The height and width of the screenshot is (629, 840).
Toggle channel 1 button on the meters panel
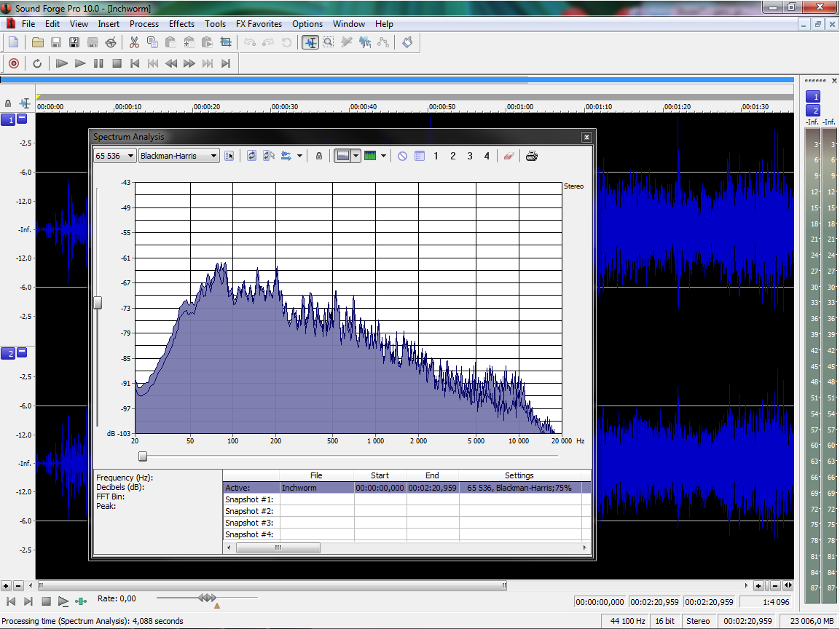pyautogui.click(x=813, y=96)
